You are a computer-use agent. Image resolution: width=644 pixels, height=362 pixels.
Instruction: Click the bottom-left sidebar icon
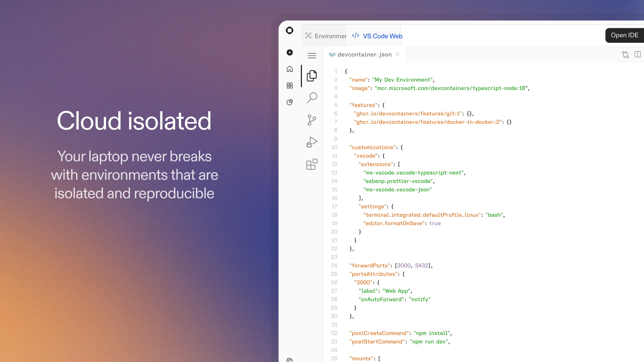point(290,360)
